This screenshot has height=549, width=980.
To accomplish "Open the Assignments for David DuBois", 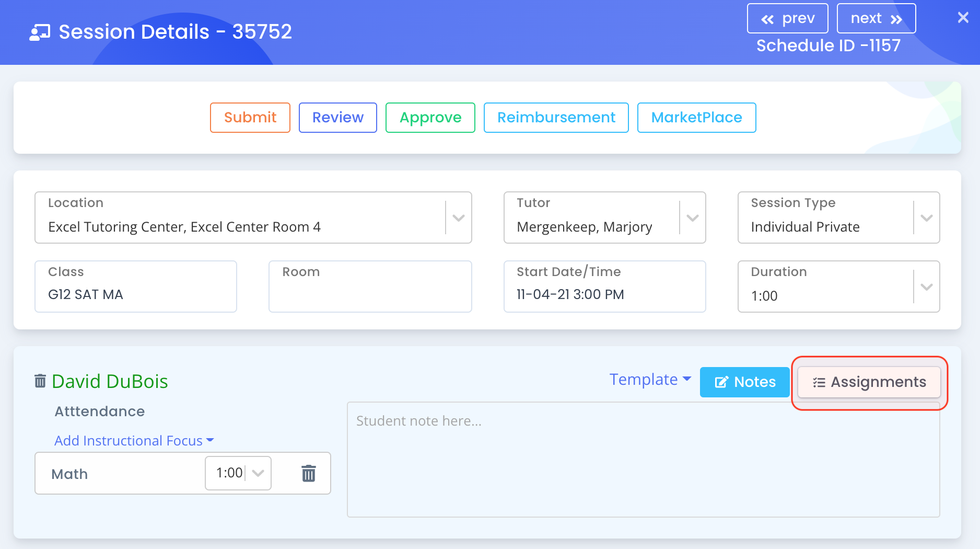I will tap(869, 382).
